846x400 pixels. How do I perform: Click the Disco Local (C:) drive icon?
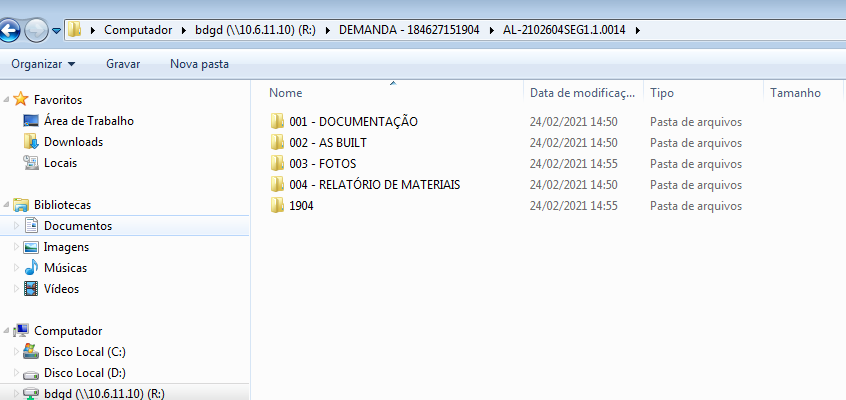coord(31,352)
